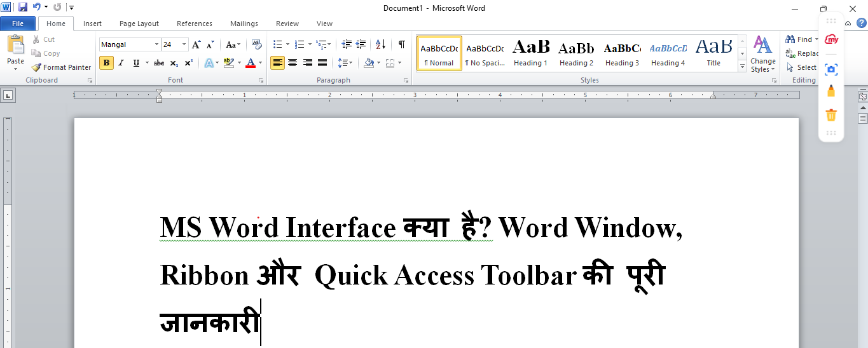868x348 pixels.
Task: Click the orange trash can icon
Action: [830, 115]
